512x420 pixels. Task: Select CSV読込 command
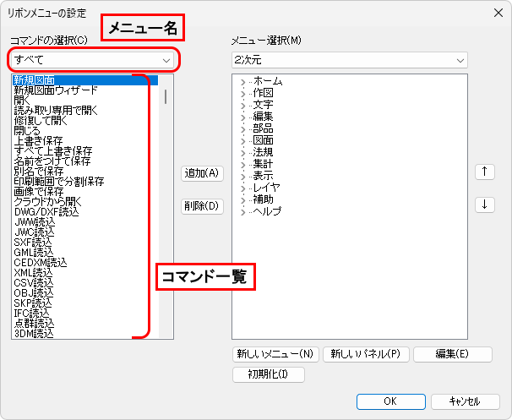[x=84, y=283]
